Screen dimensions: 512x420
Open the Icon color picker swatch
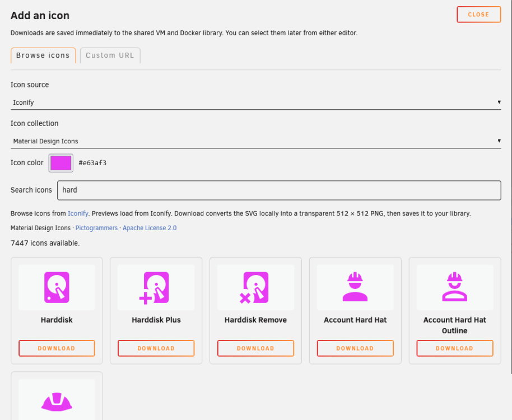point(60,163)
